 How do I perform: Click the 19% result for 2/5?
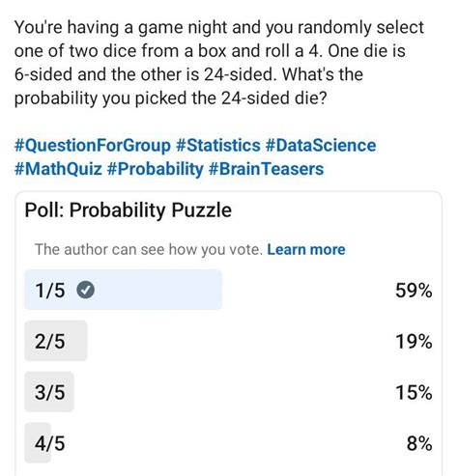point(414,341)
